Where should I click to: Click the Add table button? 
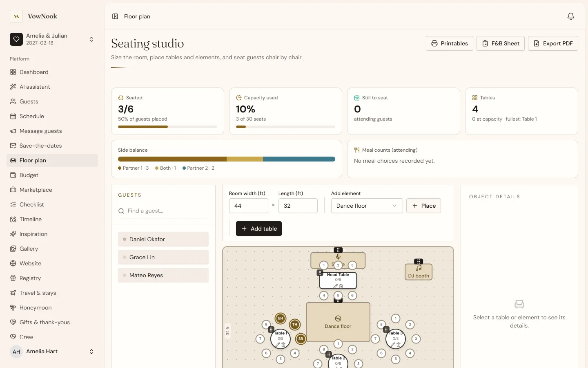(259, 229)
